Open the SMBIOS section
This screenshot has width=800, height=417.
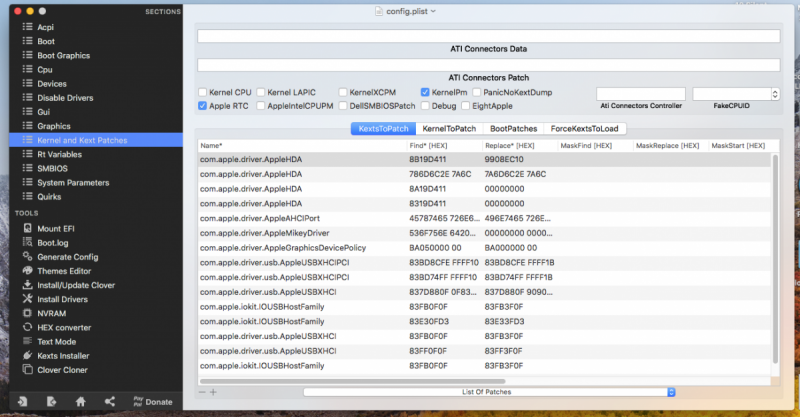click(x=52, y=168)
